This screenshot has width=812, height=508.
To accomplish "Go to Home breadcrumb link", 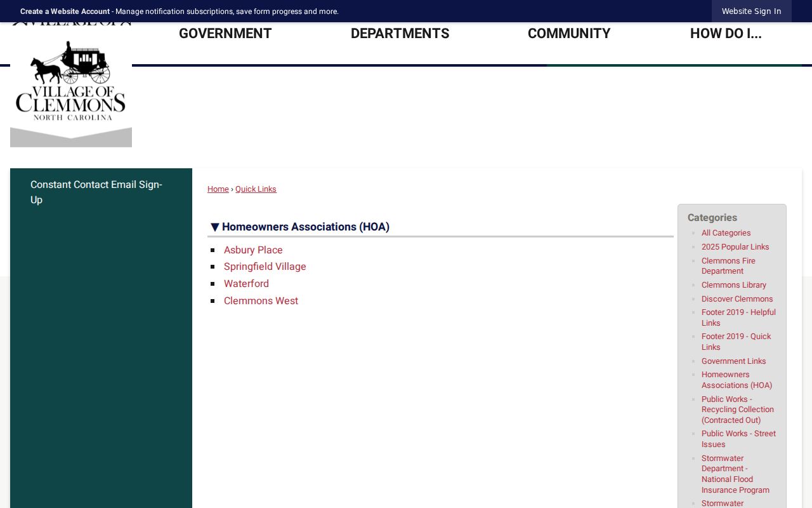I will click(218, 189).
